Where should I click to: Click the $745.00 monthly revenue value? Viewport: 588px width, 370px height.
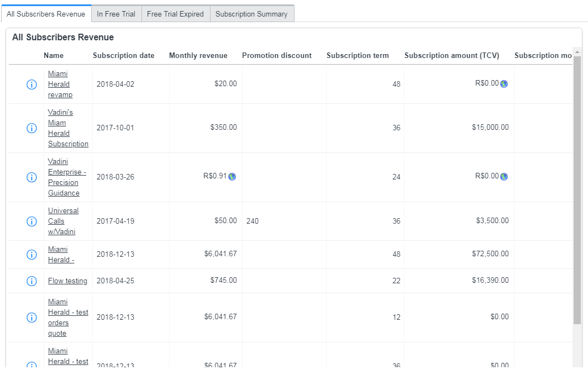[x=223, y=281]
